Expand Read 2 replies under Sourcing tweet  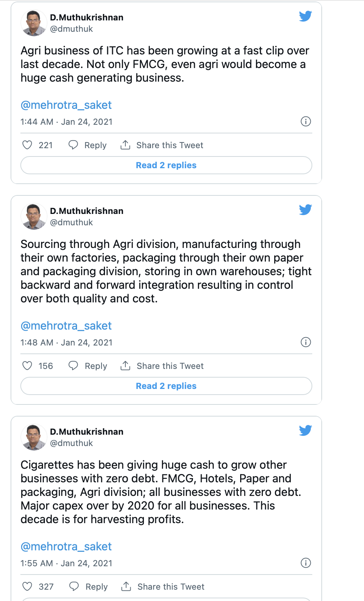[x=166, y=386]
